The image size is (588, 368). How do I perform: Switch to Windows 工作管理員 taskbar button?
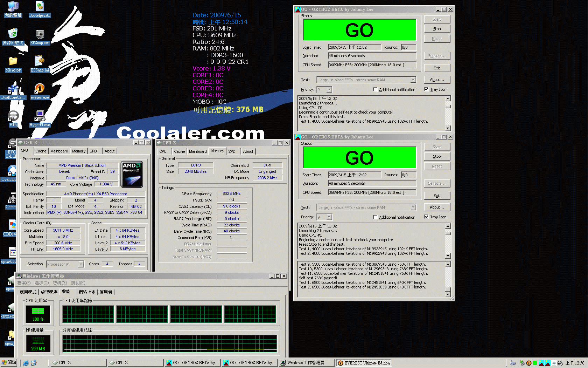point(307,363)
